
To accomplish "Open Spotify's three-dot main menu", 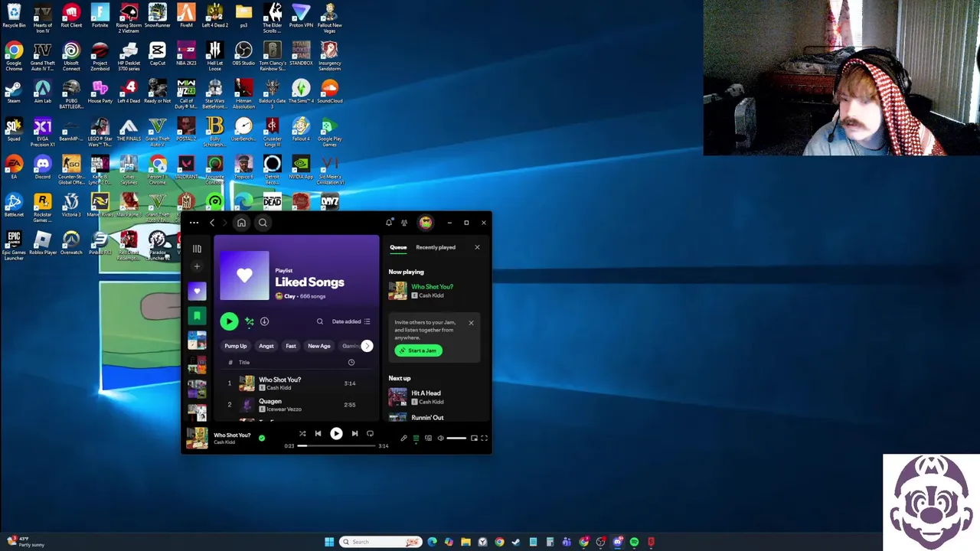I will coord(194,223).
